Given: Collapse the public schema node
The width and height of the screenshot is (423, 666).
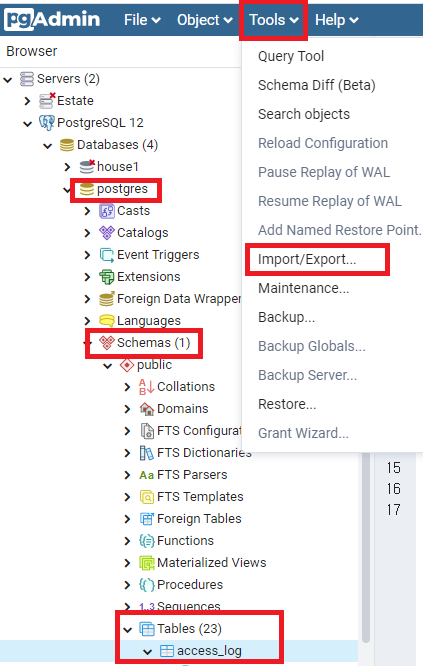Looking at the screenshot, I should 108,366.
